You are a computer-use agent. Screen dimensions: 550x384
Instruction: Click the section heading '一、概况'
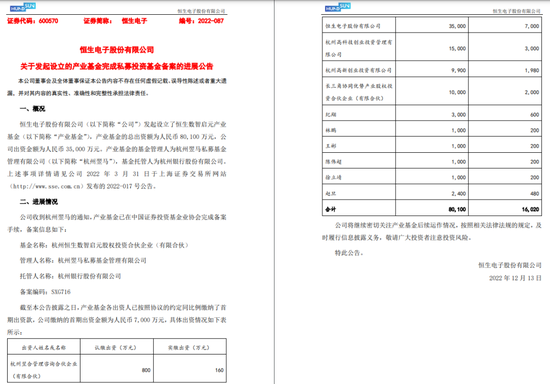tap(32, 109)
